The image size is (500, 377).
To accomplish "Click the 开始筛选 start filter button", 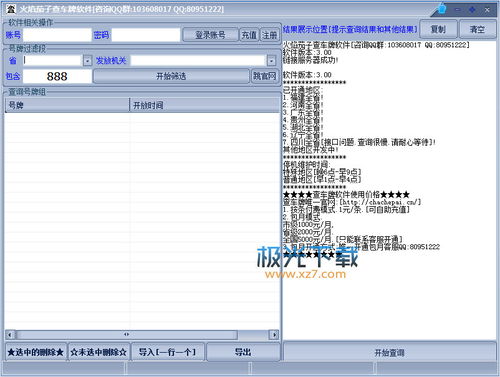I will click(171, 76).
